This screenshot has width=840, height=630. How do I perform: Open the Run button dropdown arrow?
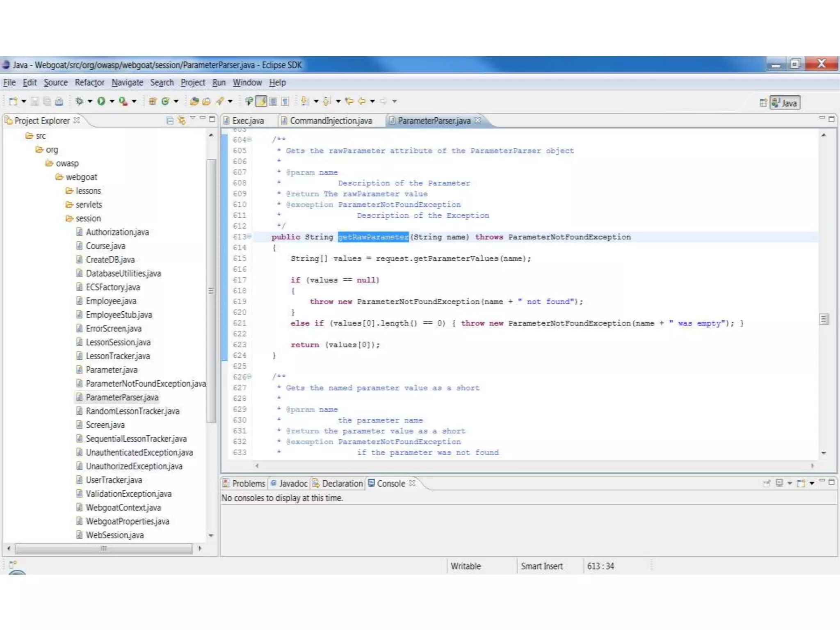point(112,101)
